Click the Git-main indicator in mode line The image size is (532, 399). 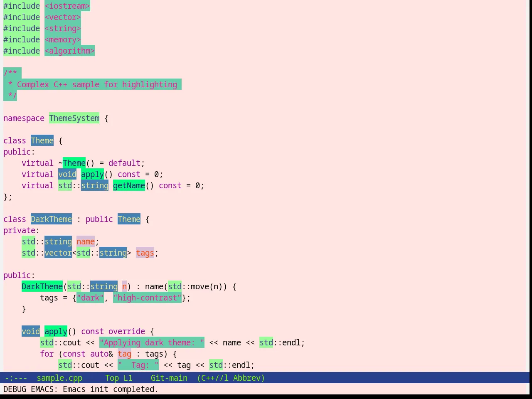(x=169, y=378)
